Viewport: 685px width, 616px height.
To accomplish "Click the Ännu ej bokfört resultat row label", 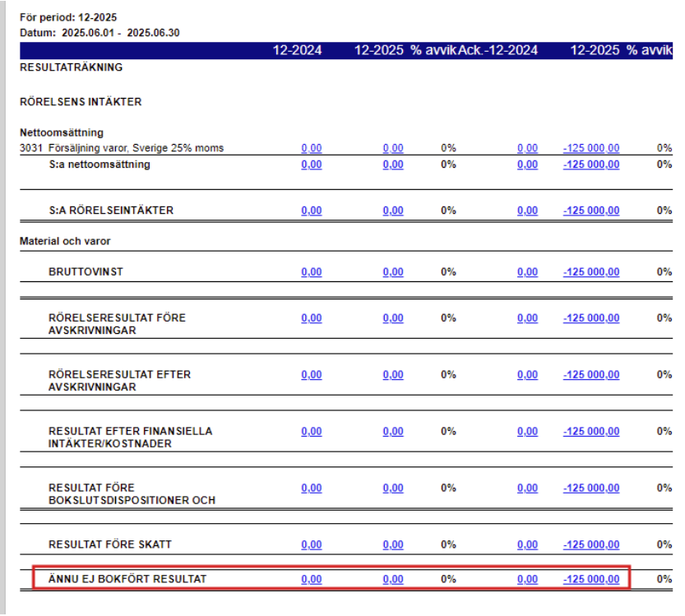I will pyautogui.click(x=127, y=579).
